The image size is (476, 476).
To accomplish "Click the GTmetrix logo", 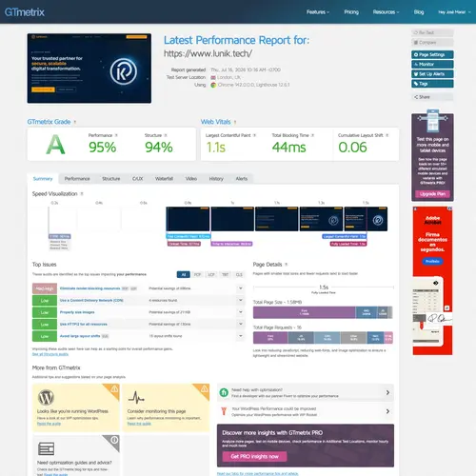I will (25, 12).
